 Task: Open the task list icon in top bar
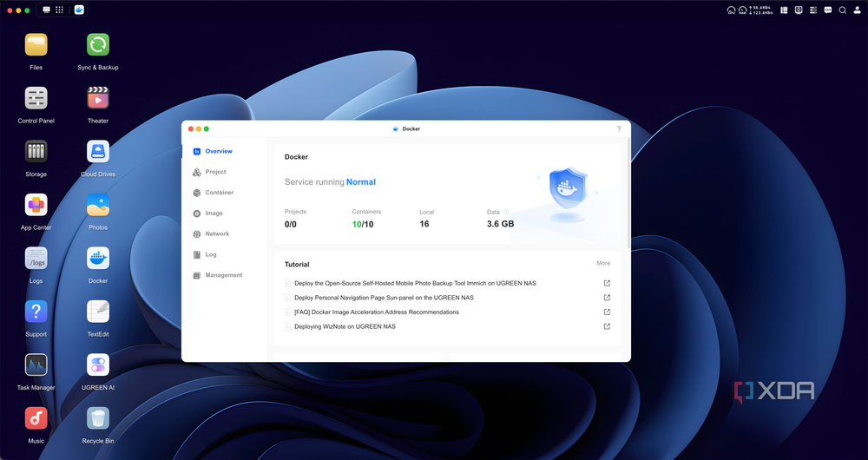click(813, 10)
